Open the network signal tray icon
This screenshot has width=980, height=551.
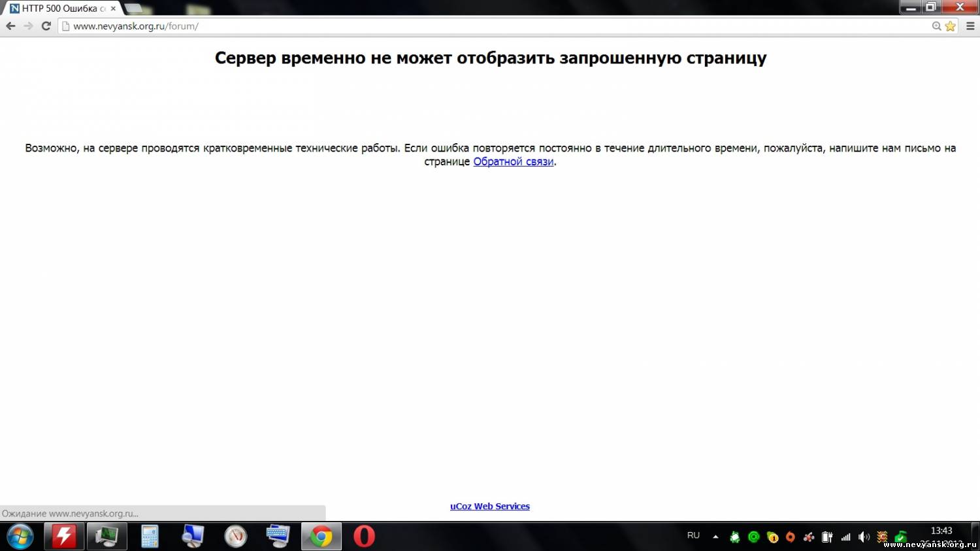[x=845, y=537]
